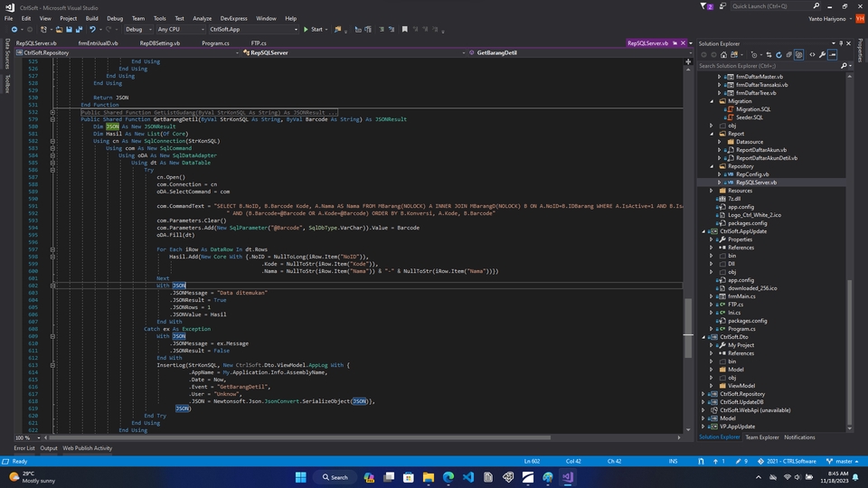The height and width of the screenshot is (488, 868).
Task: Click the feedback icon beside Quick Launch
Action: tap(722, 6)
